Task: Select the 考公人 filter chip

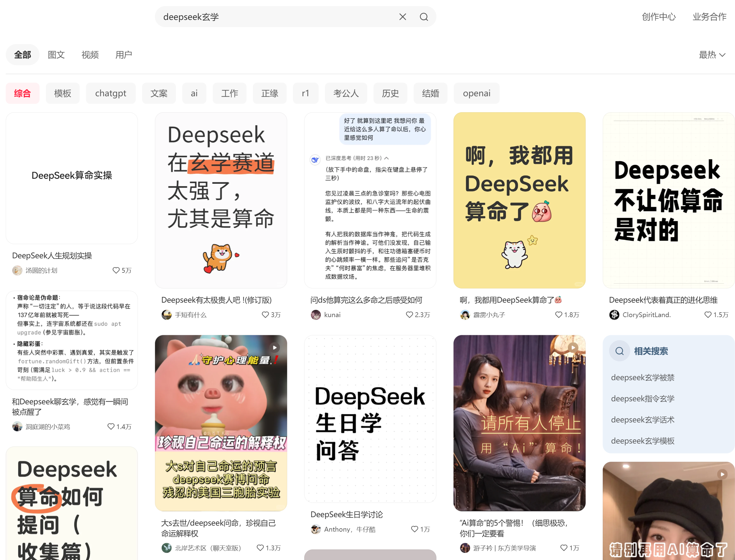Action: 346,93
